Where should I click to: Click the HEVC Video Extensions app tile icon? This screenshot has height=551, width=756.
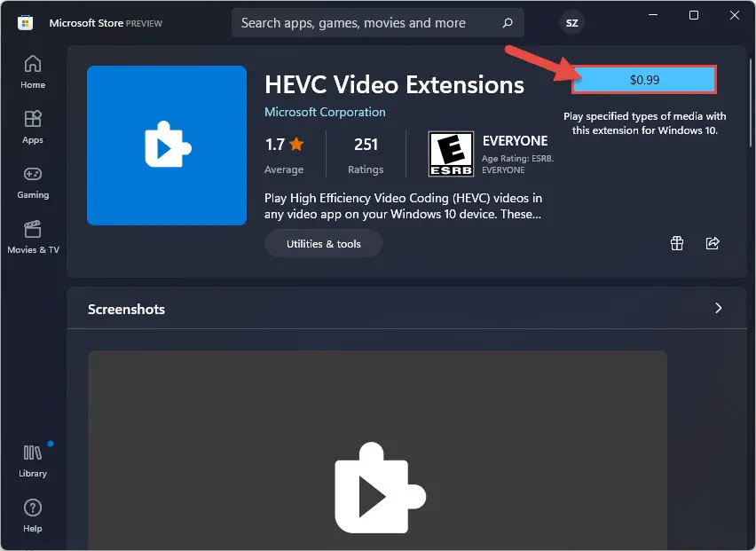(167, 146)
